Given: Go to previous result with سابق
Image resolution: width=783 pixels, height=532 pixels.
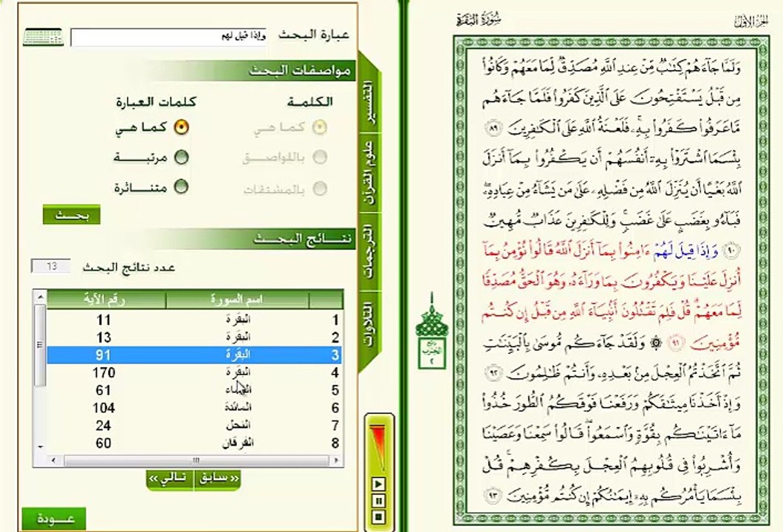Looking at the screenshot, I should 218,479.
